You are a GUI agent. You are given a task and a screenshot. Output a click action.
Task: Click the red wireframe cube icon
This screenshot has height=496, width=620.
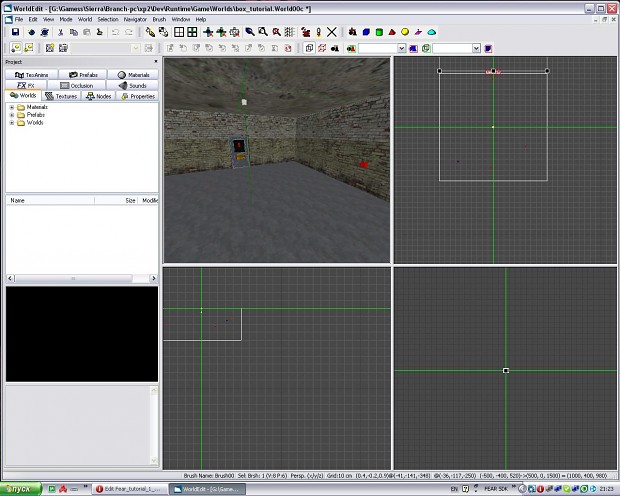(x=322, y=48)
